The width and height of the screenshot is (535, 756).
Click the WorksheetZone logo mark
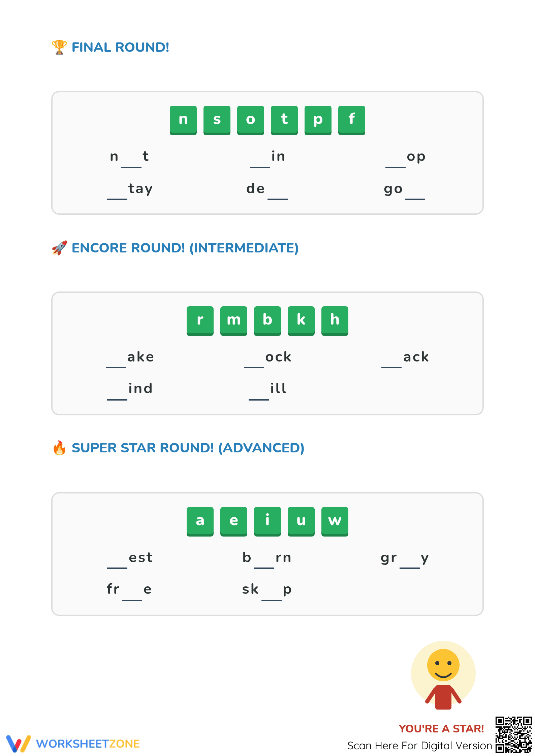point(19,744)
